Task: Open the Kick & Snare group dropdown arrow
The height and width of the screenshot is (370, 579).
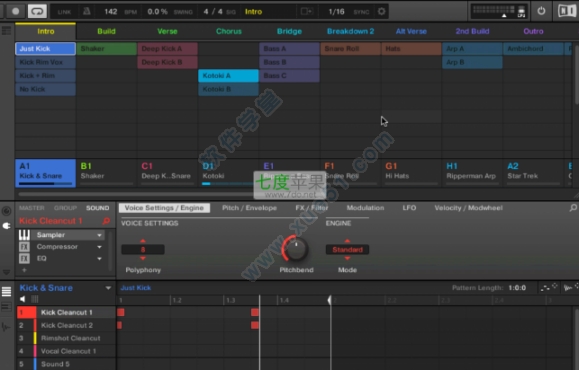Action: pos(108,288)
